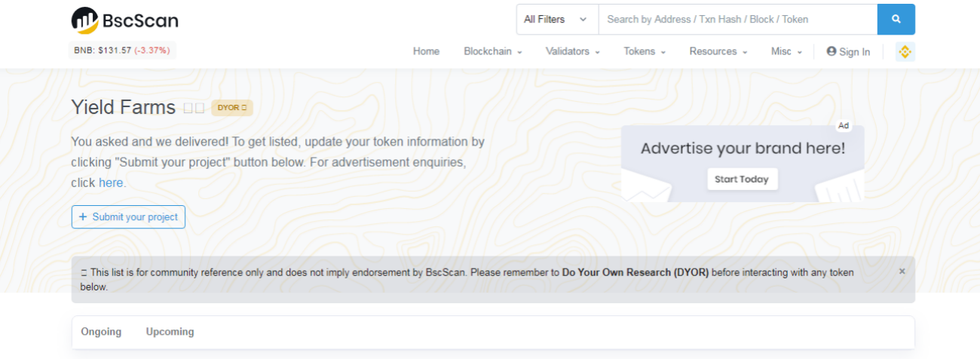Click the BscScan logo
The image size is (980, 359).
(x=125, y=20)
